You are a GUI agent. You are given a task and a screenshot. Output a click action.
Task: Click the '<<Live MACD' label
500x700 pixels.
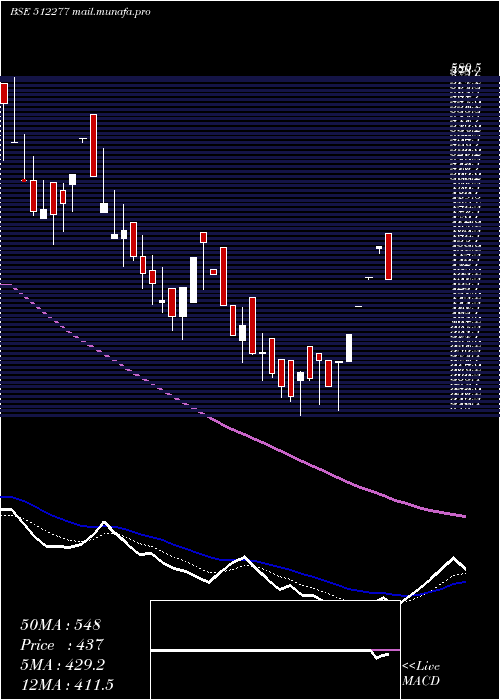click(x=421, y=674)
